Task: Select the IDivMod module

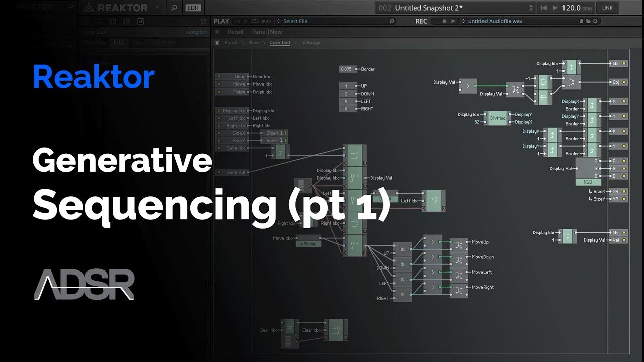Action: pos(497,118)
